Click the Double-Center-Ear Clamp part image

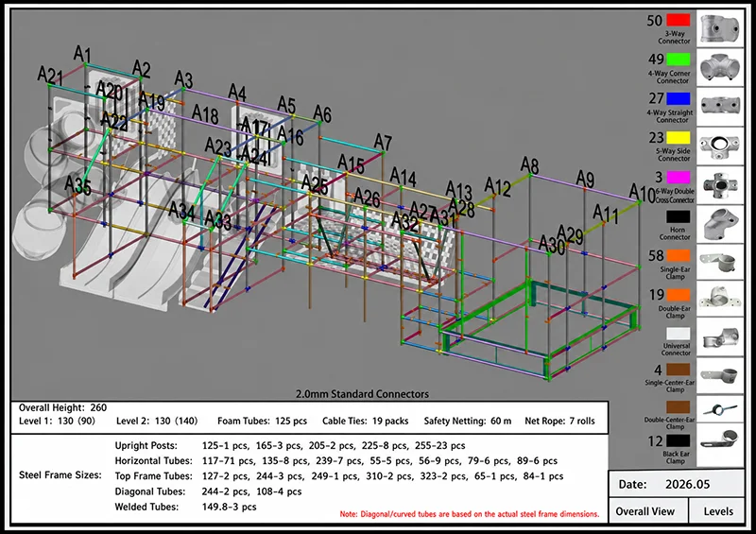point(720,410)
